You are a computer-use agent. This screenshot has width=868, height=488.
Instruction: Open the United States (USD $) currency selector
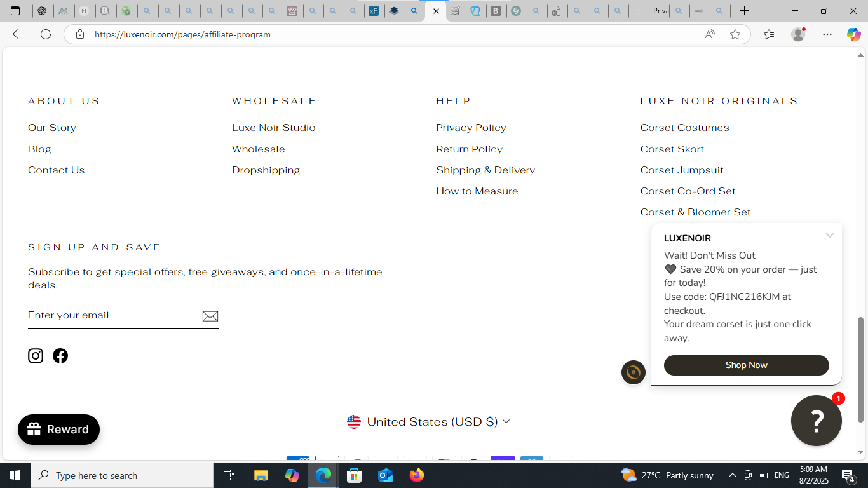(429, 422)
